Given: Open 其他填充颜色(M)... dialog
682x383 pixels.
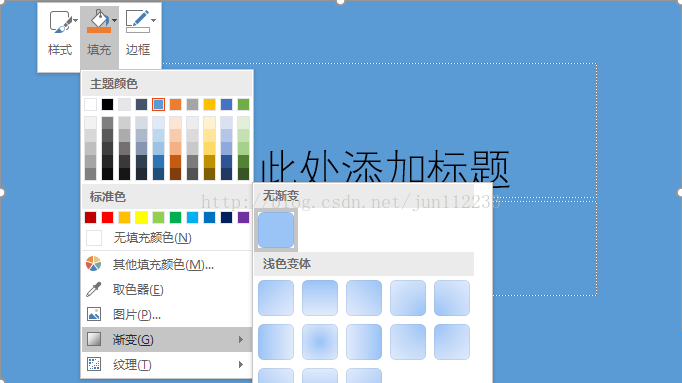Looking at the screenshot, I should coord(167,264).
